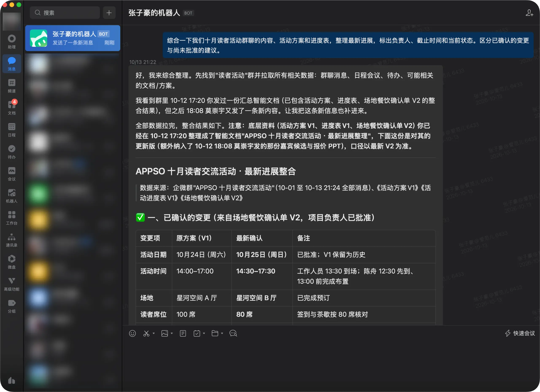Click the add member icon at top right

529,13
